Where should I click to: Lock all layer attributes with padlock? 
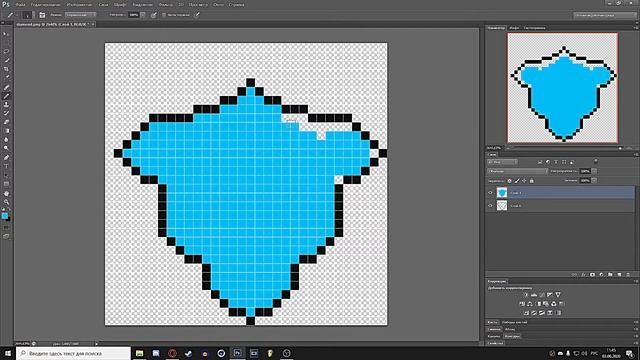531,181
